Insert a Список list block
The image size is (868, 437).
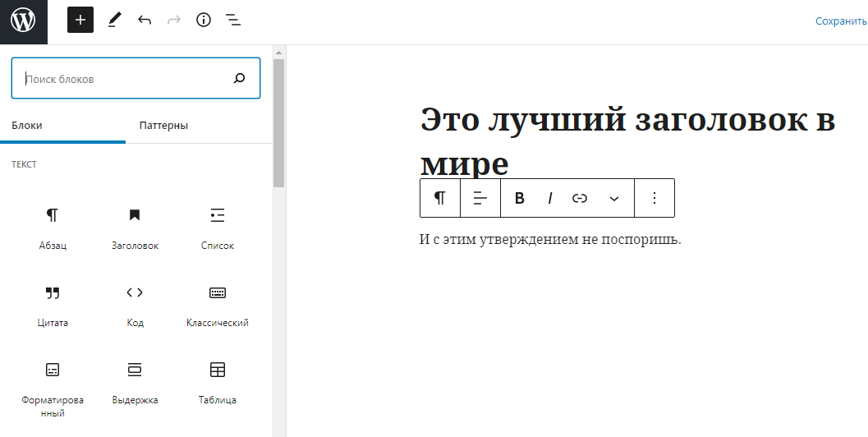tap(218, 228)
